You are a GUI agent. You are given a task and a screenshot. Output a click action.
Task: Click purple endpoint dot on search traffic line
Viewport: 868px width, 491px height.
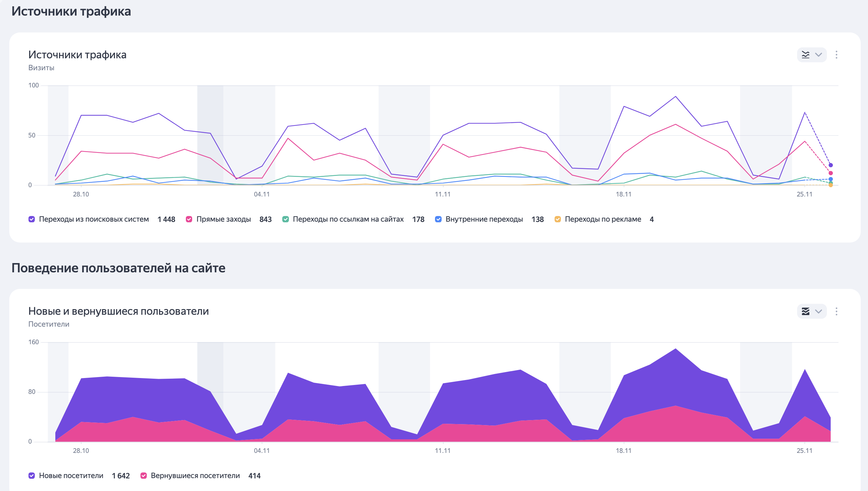point(831,165)
